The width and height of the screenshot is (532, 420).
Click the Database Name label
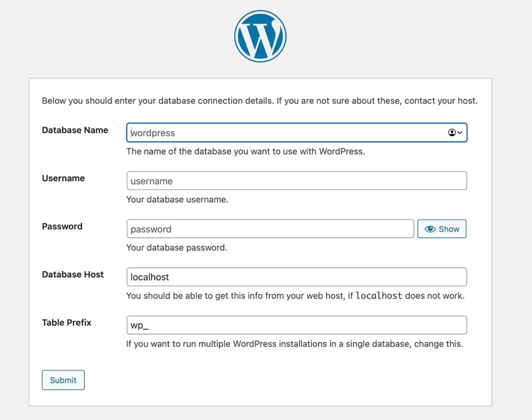[x=75, y=130]
